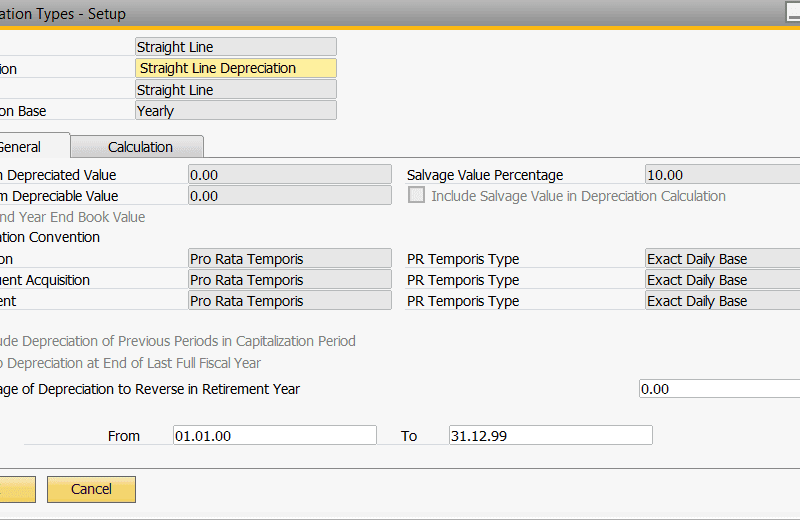Click the Cancel button
The image size is (800, 520).
pos(91,489)
